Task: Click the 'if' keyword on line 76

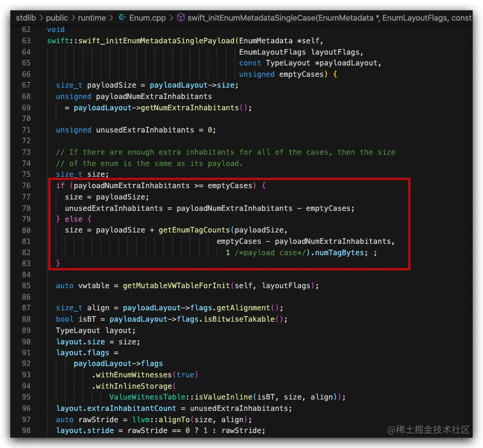Action: pos(60,186)
